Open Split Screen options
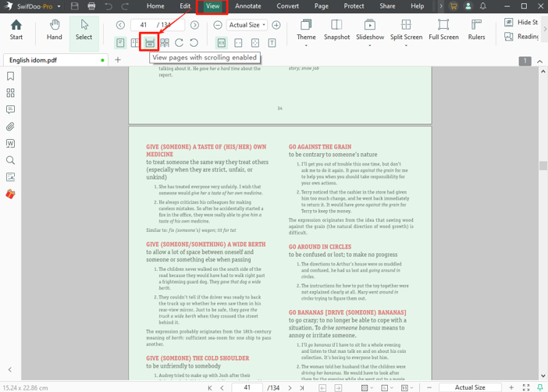Viewport: 548px width, 392px height. [406, 32]
